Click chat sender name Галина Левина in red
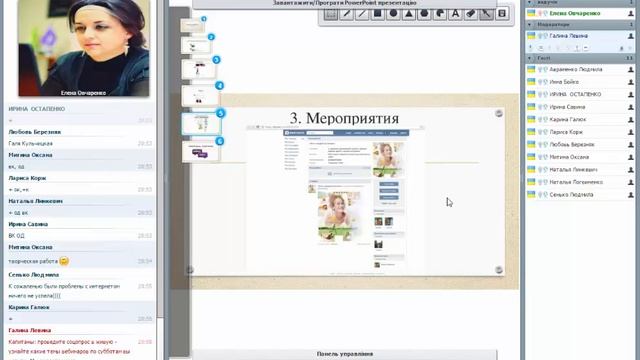Screen dimensions: 640x360 point(29,330)
